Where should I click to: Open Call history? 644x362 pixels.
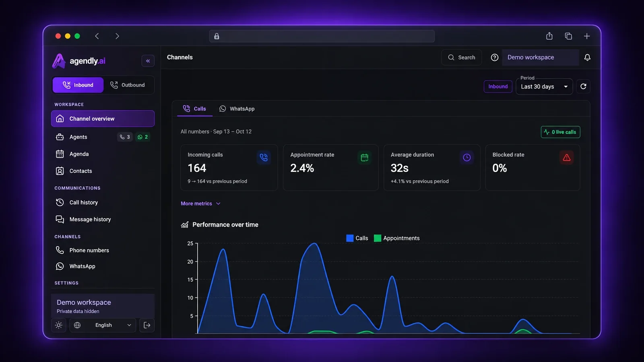click(x=103, y=202)
